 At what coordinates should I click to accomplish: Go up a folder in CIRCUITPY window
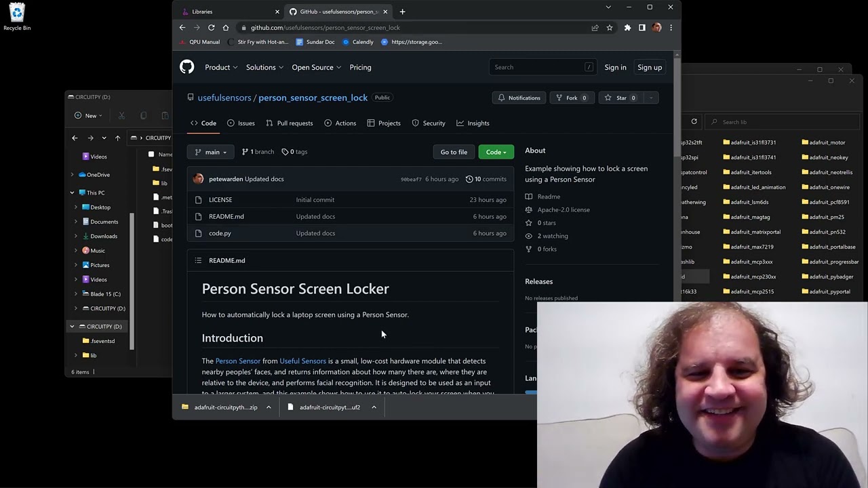(x=117, y=138)
